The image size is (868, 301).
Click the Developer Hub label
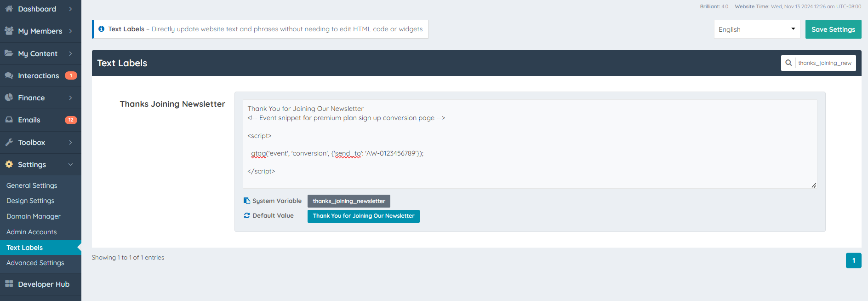44,284
